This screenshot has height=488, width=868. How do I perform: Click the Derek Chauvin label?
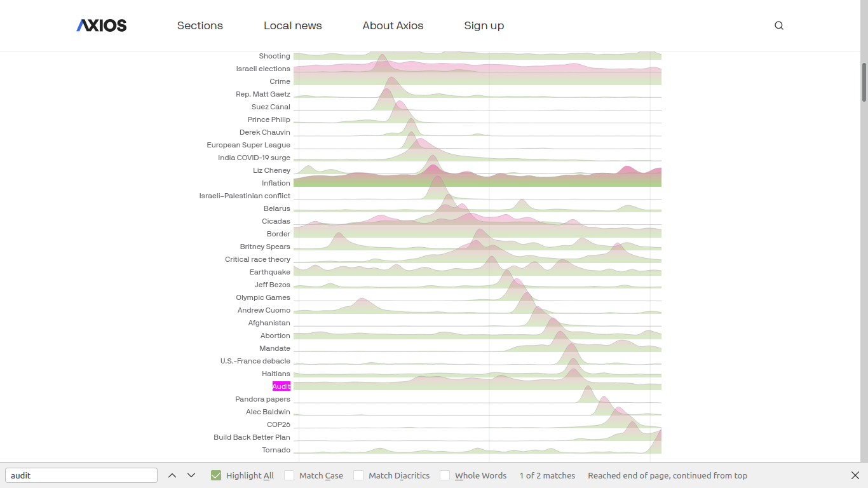point(265,132)
